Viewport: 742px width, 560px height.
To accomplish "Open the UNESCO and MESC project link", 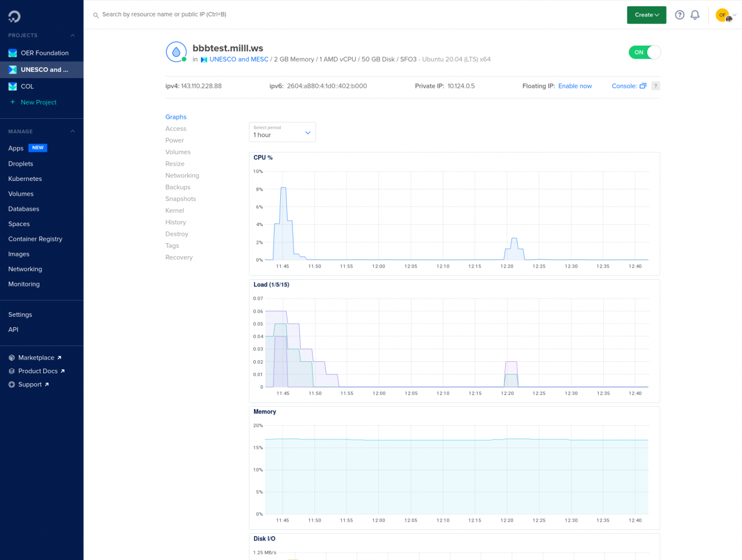I will tap(239, 59).
